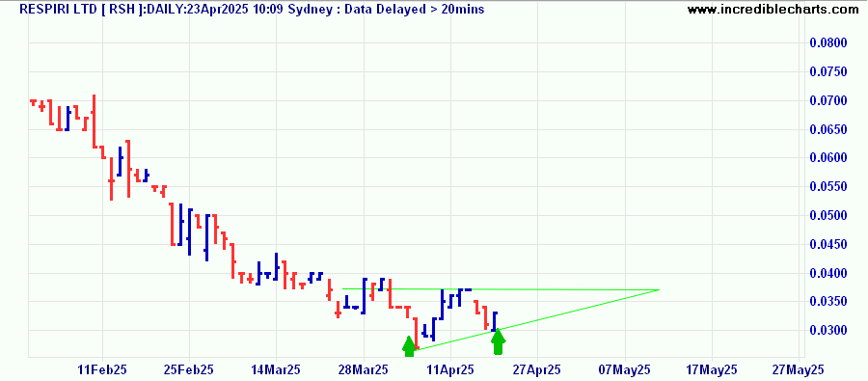
Task: Select the 11Feb25 date axis label
Action: pyautogui.click(x=103, y=368)
